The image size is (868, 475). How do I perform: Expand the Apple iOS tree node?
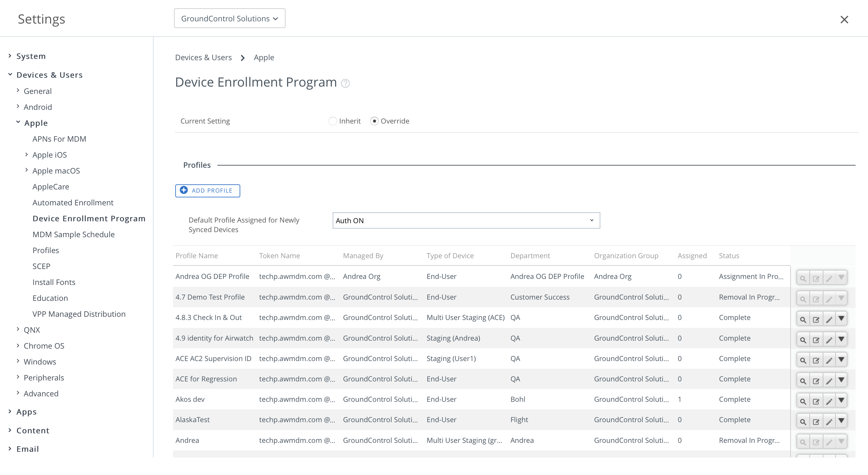[x=27, y=154]
